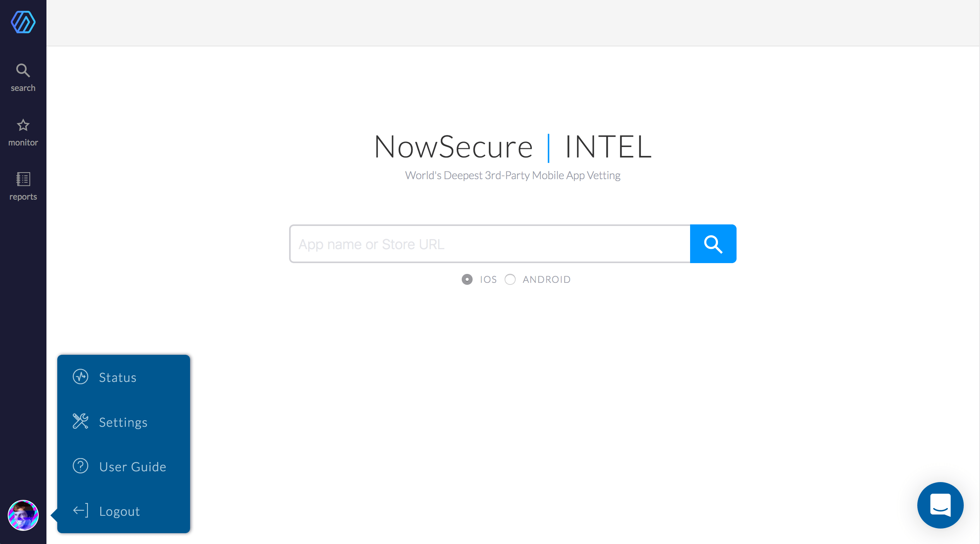The image size is (980, 544).
Task: Click the Settings wrench icon
Action: 81,421
